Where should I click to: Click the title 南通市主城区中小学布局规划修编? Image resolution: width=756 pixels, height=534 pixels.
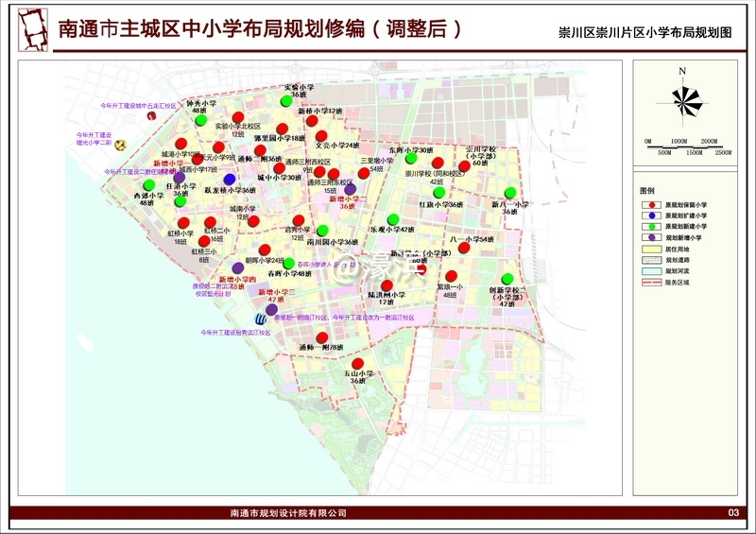[212, 29]
